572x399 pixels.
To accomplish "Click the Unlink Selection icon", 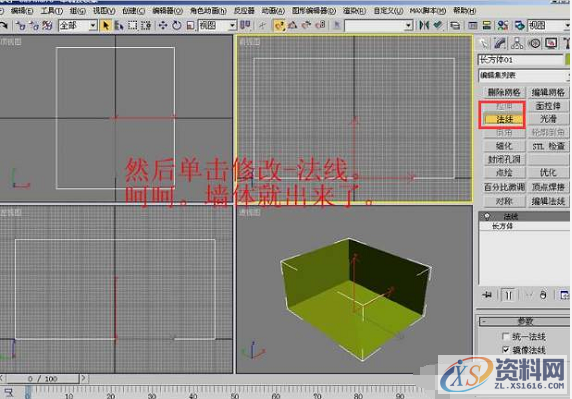I will click(34, 25).
